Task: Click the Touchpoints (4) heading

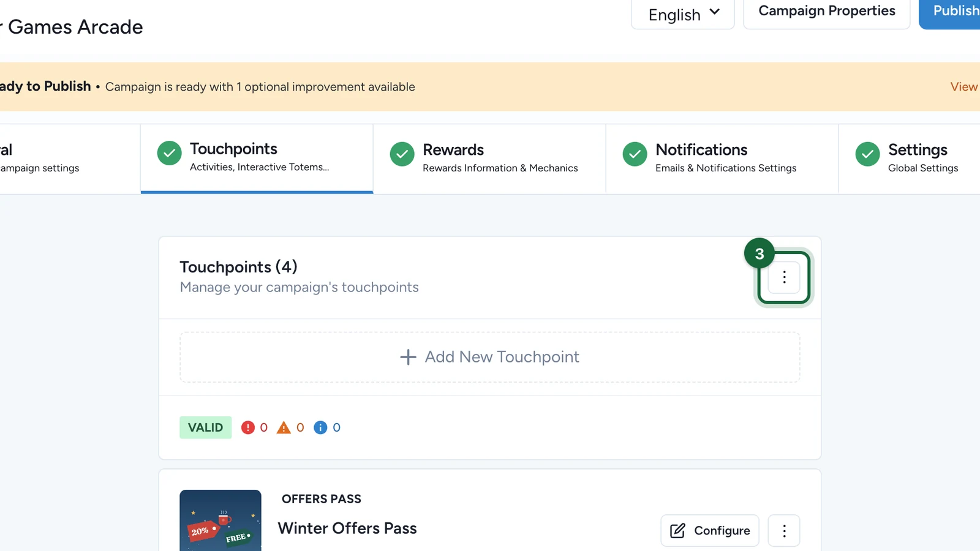Action: 238,267
